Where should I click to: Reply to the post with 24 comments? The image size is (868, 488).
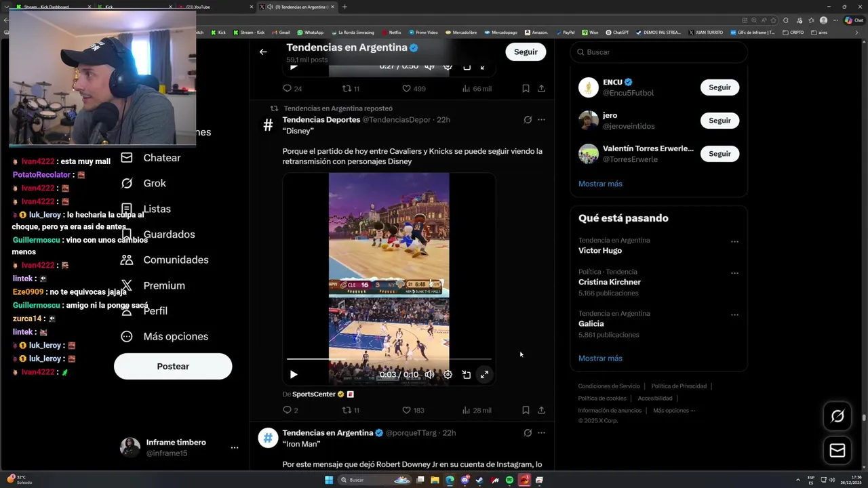tap(292, 88)
